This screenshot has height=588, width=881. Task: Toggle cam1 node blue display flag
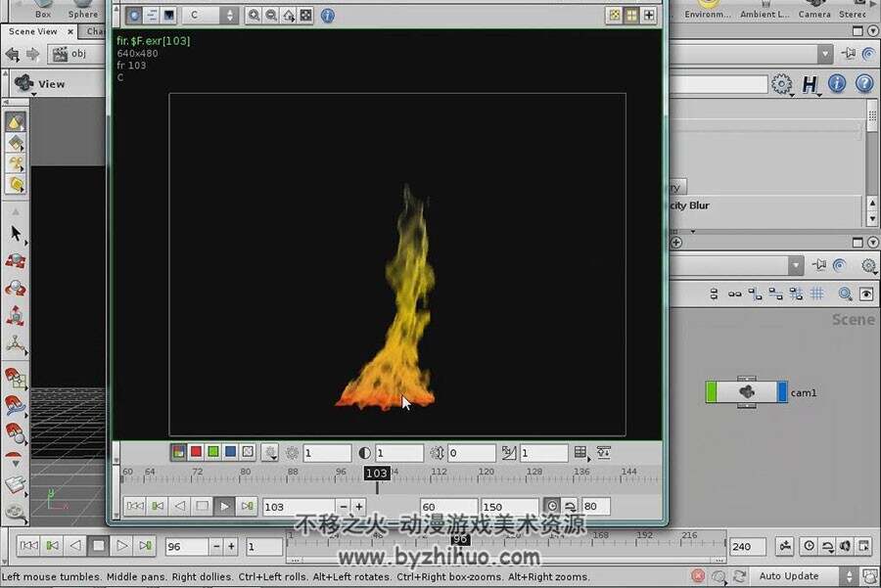pyautogui.click(x=782, y=392)
